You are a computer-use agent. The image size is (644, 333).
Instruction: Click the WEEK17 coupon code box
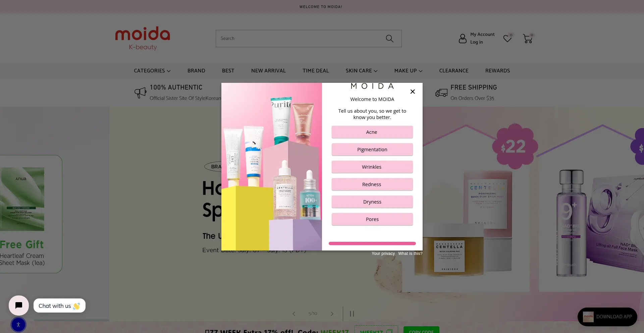pyautogui.click(x=376, y=330)
